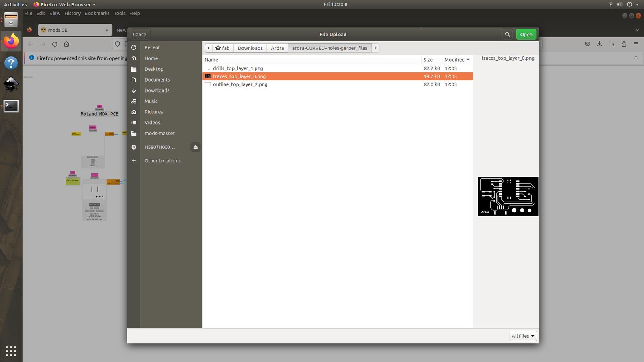Select outline_top_layer_2.png file
Viewport: 644px width, 362px height.
point(337,84)
